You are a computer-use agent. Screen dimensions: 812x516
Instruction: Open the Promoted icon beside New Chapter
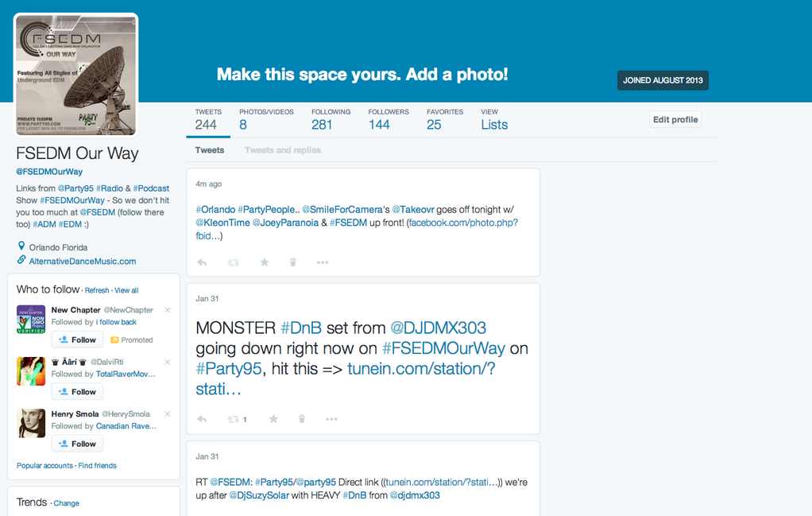114,339
